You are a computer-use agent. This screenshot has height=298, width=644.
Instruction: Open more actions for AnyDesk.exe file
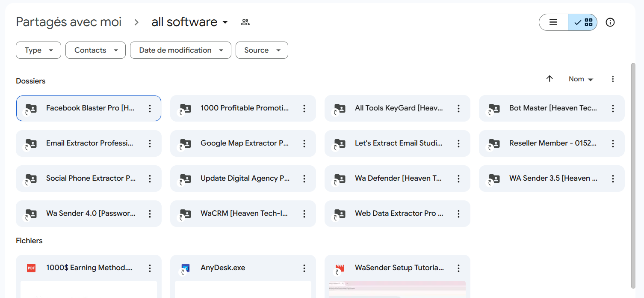[x=304, y=268]
